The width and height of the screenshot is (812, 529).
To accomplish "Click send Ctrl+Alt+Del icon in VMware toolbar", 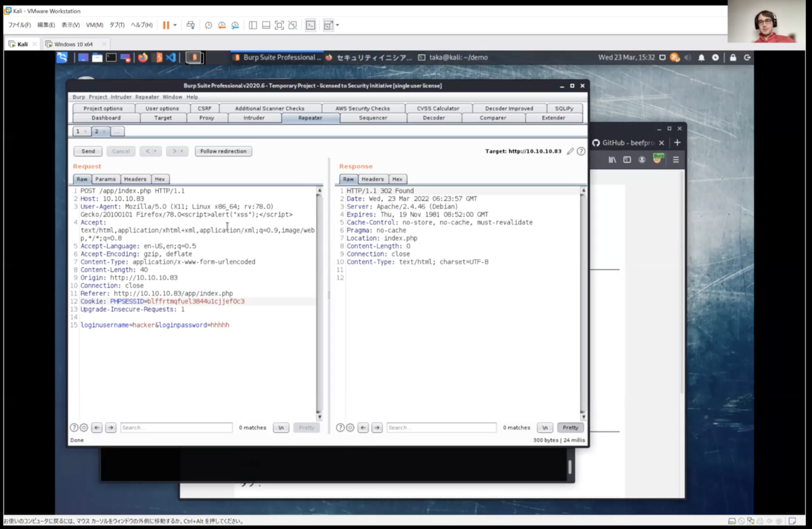I will (x=190, y=25).
